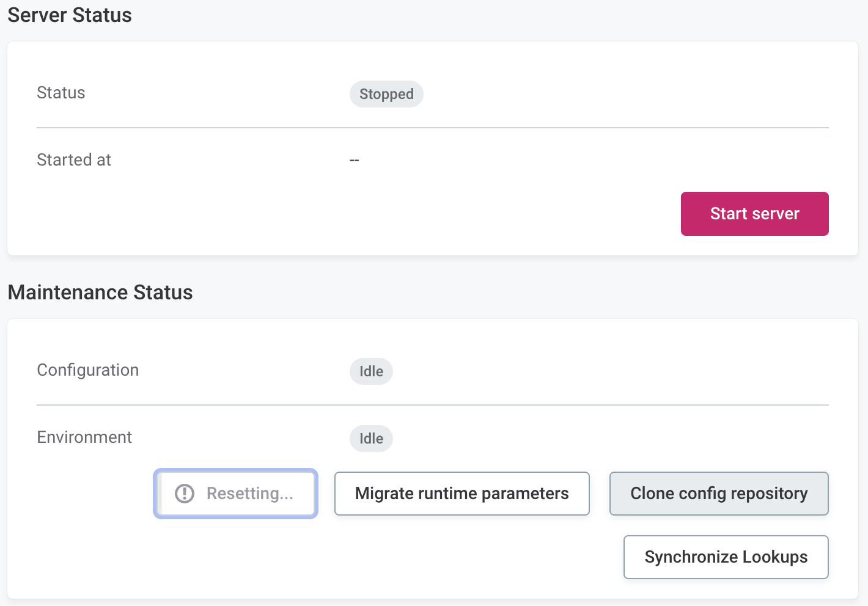Click the grey Stopped pill indicator

(x=386, y=93)
